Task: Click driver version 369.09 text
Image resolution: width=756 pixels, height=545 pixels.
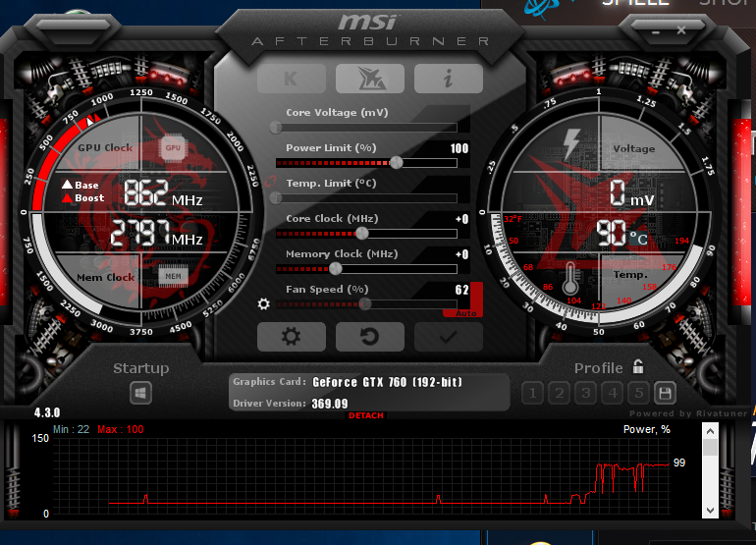Action: (330, 404)
